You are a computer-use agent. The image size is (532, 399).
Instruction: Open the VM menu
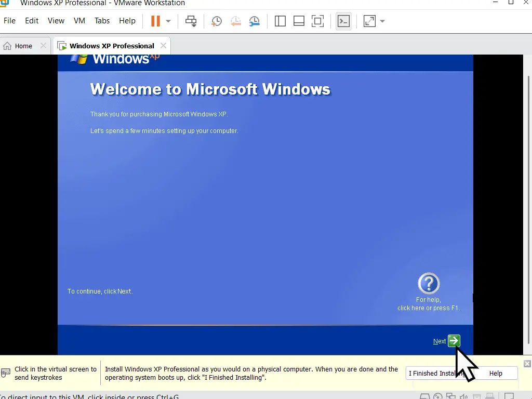79,21
